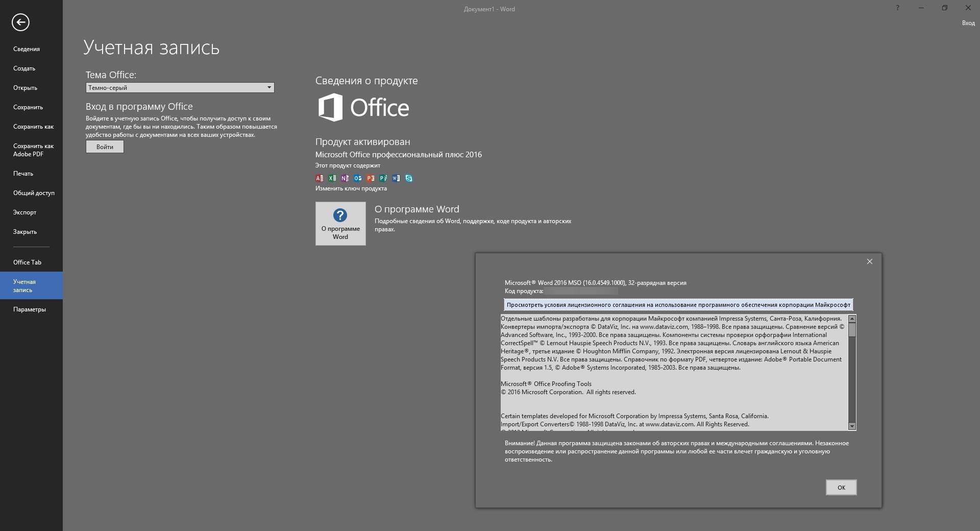Image resolution: width=980 pixels, height=531 pixels.
Task: Click the Код продукта label
Action: [x=524, y=291]
